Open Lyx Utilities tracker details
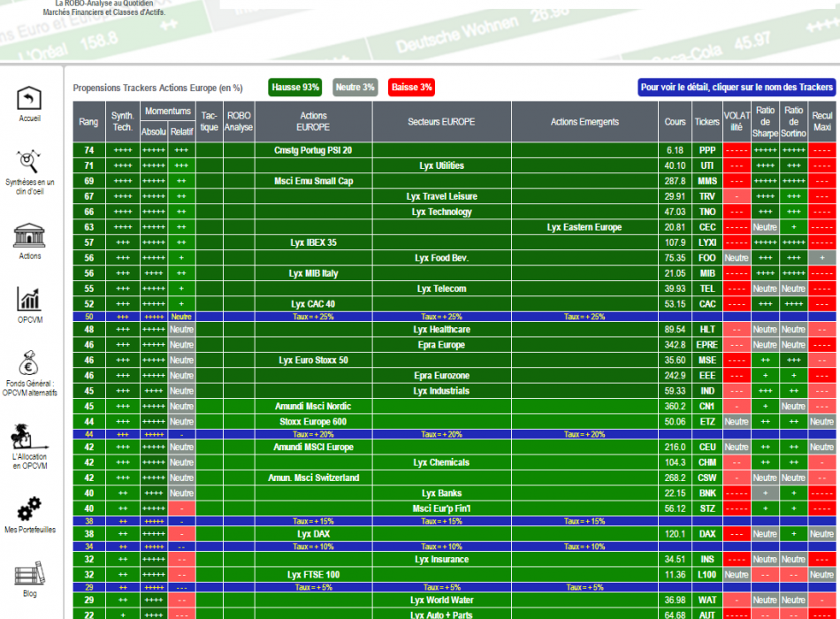The image size is (840, 619). pyautogui.click(x=441, y=165)
